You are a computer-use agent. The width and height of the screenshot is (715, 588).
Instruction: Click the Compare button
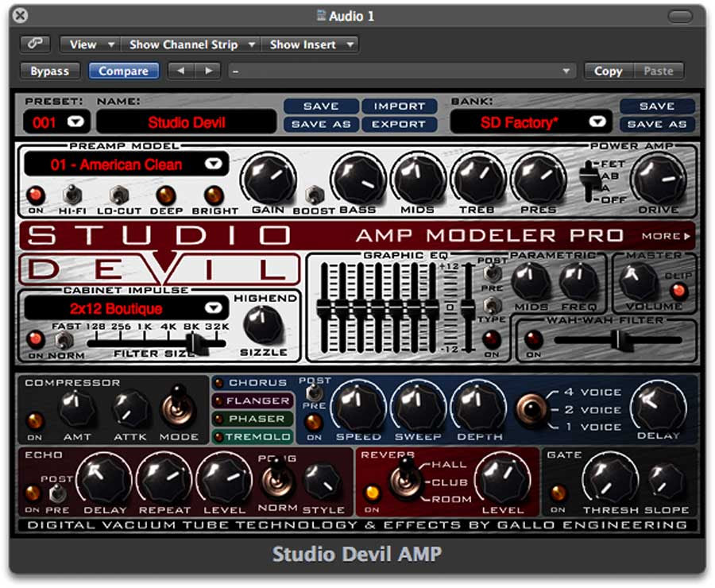tap(124, 71)
